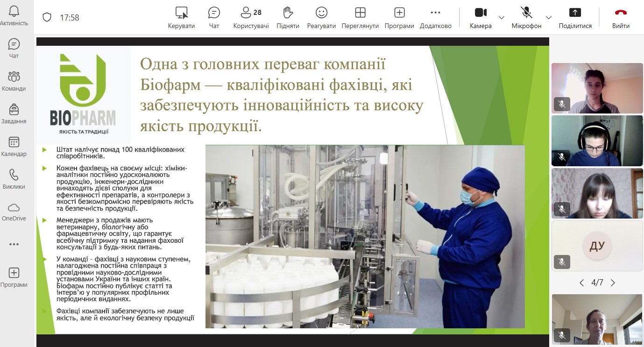644x347 pixels.
Task: Go to previous participants page
Action: (x=581, y=283)
